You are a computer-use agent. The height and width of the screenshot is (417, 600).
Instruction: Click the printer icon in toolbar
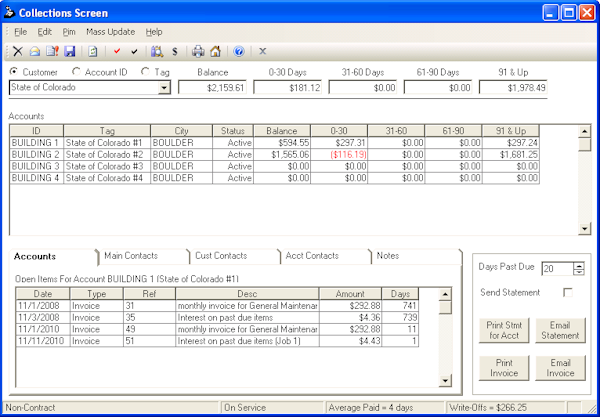coord(198,51)
